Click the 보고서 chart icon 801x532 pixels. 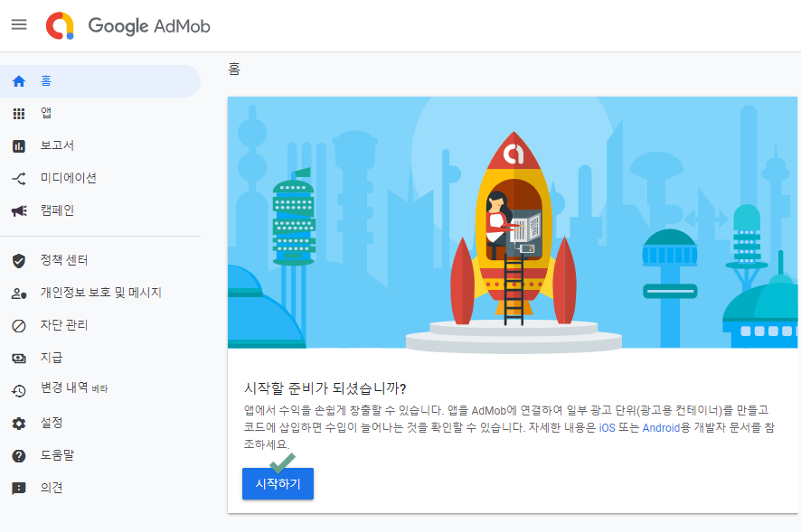(x=19, y=146)
